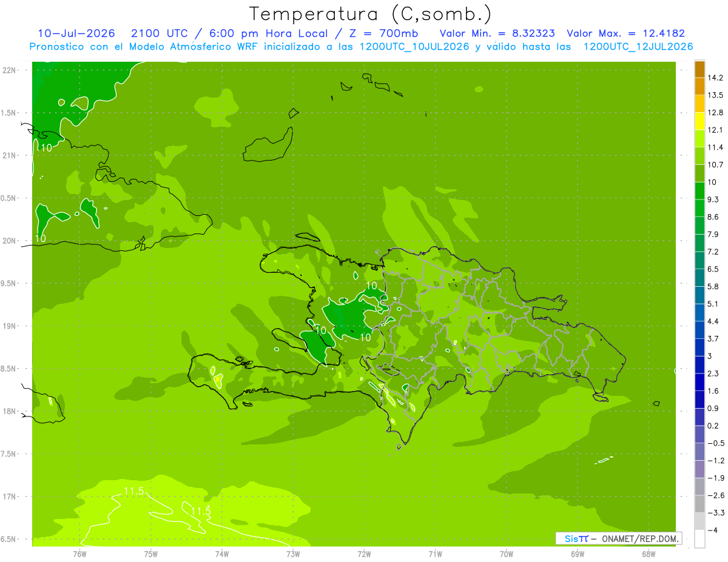Click the 75W longitude axis label
The width and height of the screenshot is (728, 562).
coord(150,554)
